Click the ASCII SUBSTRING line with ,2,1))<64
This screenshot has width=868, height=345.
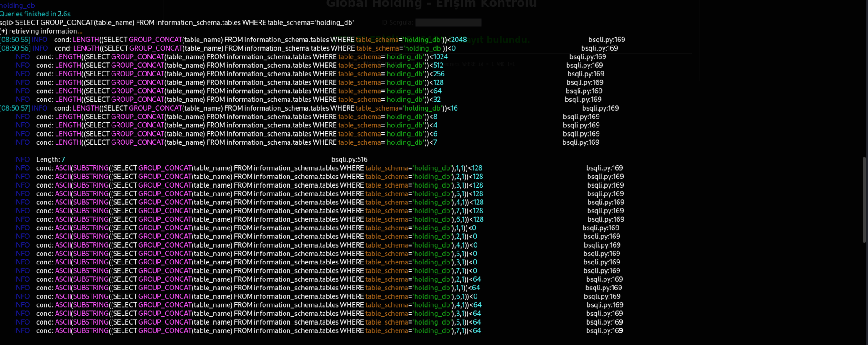pyautogui.click(x=259, y=279)
